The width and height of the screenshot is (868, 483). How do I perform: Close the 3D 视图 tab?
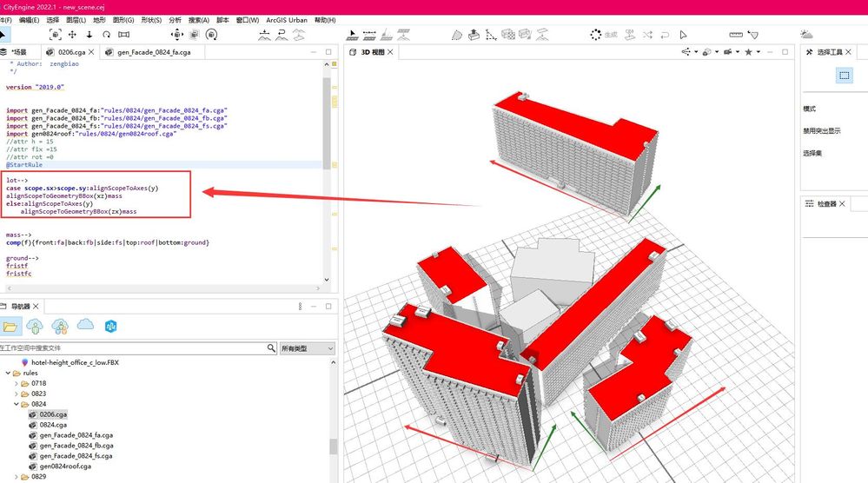390,52
